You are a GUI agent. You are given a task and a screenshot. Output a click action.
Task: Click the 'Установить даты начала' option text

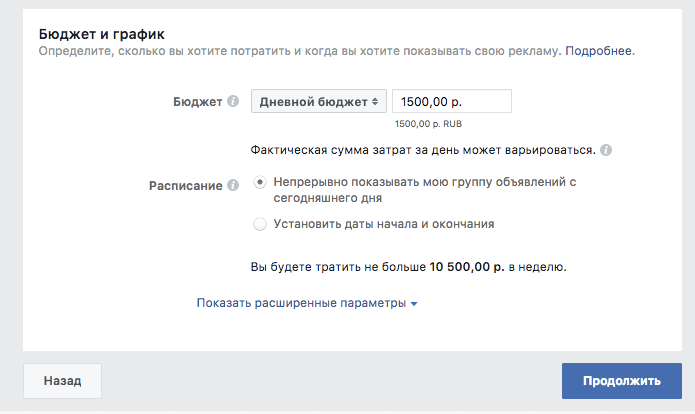coord(346,224)
